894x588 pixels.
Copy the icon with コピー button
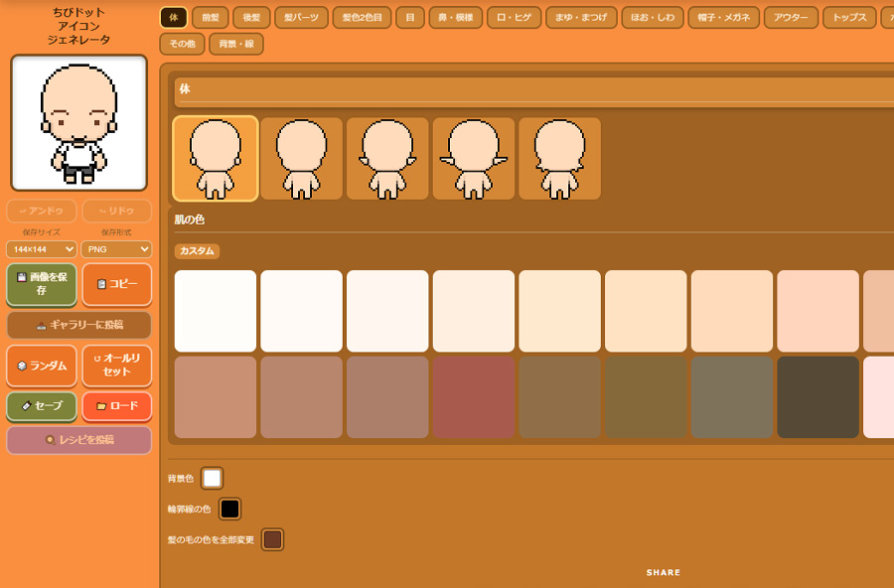tap(117, 283)
